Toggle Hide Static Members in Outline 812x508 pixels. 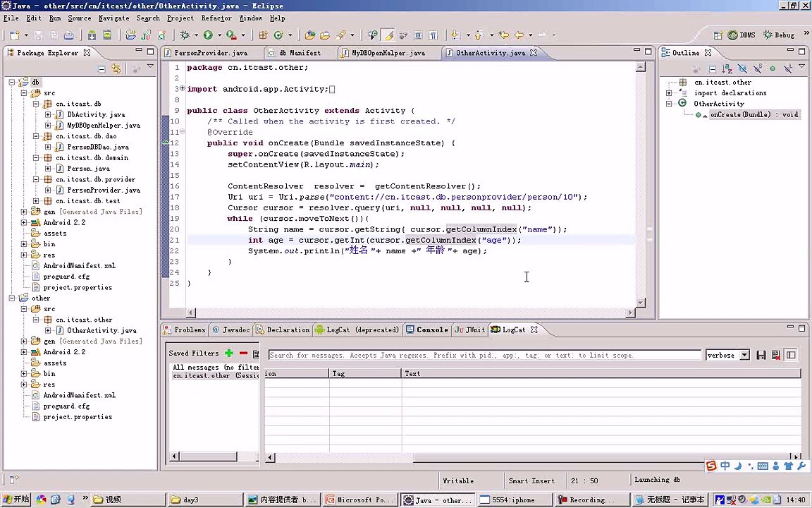click(x=758, y=69)
